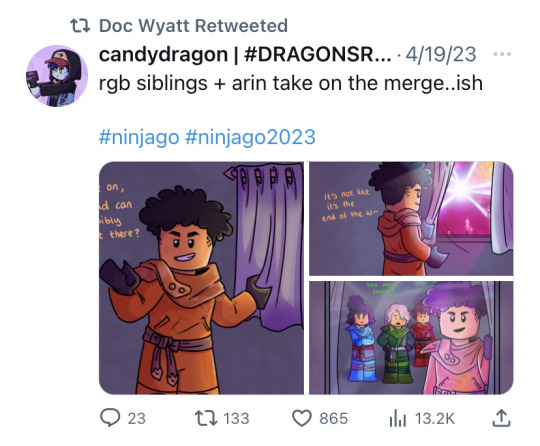Viewport: 540px width, 446px height.
Task: Open the reply comment icon
Action: [x=110, y=417]
